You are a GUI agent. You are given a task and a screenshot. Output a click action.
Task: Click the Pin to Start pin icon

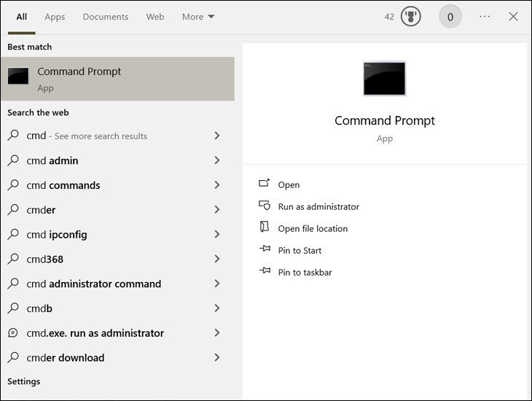[265, 250]
